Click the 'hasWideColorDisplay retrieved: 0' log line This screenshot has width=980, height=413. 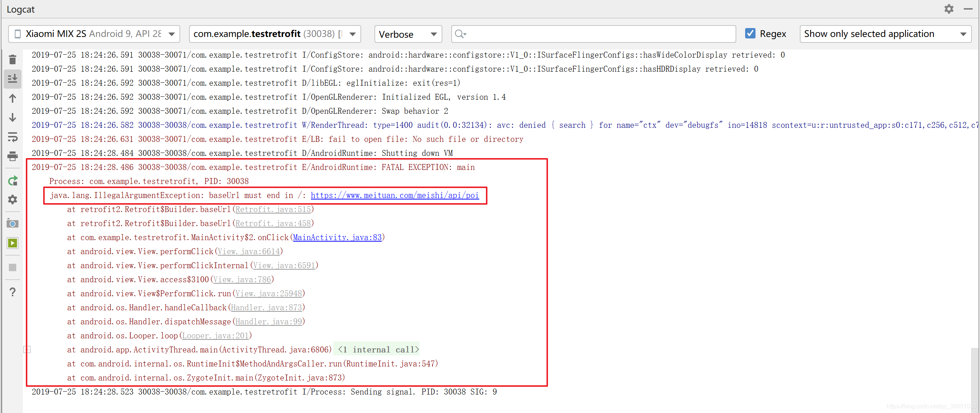coord(408,55)
